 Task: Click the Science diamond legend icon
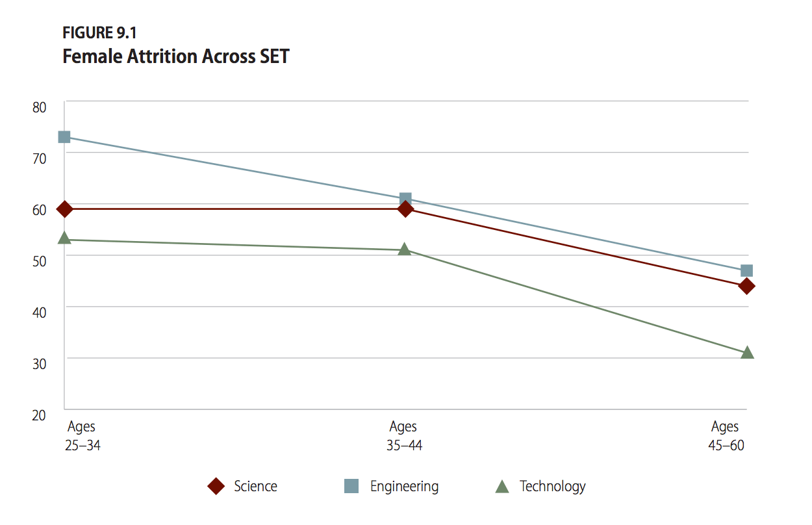point(216,486)
